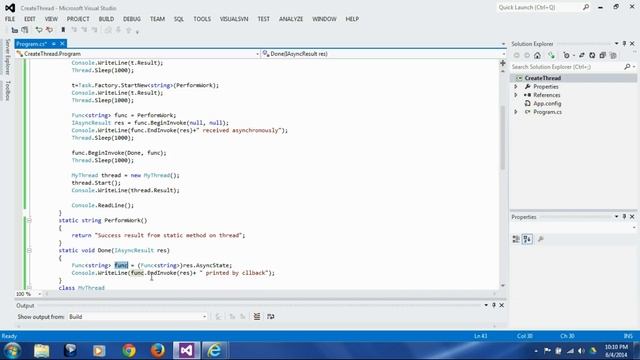The height and width of the screenshot is (360, 640).
Task: Open Google Chrome from taskbar
Action: [x=129, y=351]
